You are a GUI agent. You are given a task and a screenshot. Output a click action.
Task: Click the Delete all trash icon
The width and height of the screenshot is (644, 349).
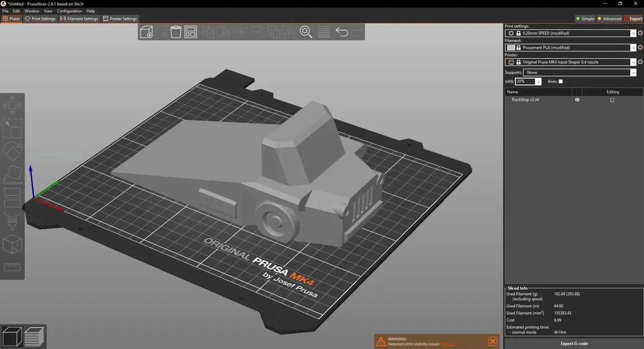pos(176,32)
